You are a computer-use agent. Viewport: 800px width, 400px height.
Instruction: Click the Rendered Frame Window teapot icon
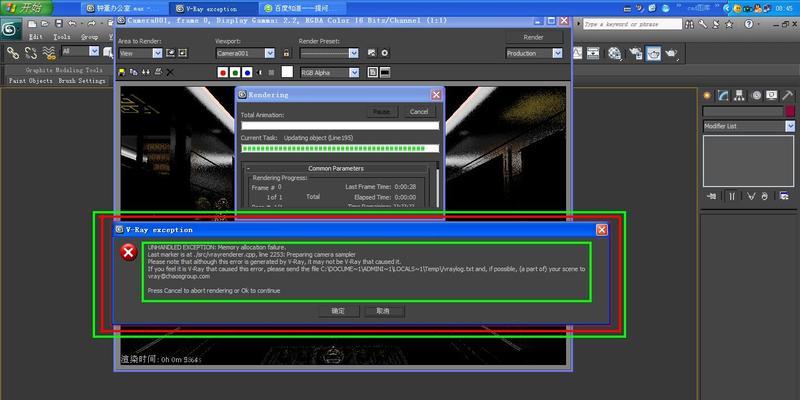pos(654,53)
